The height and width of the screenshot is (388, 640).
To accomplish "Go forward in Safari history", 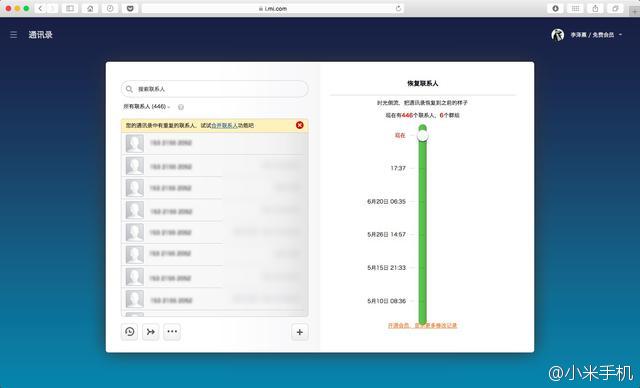I will coord(52,8).
